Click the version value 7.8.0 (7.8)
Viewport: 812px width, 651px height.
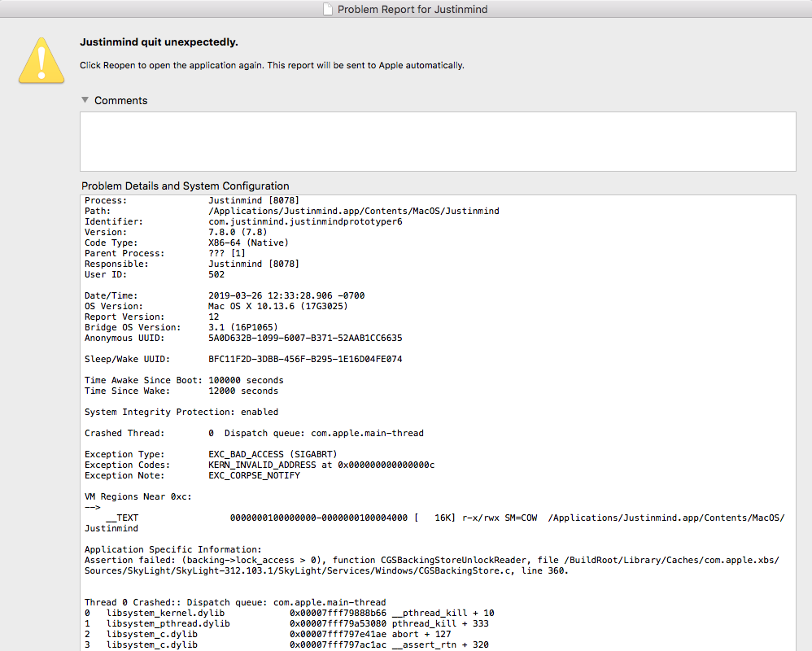click(239, 232)
